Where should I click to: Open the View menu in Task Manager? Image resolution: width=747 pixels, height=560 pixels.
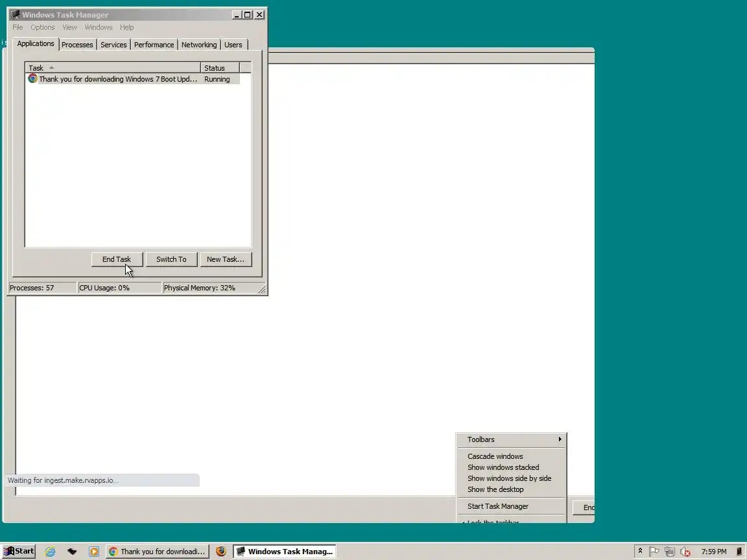69,27
